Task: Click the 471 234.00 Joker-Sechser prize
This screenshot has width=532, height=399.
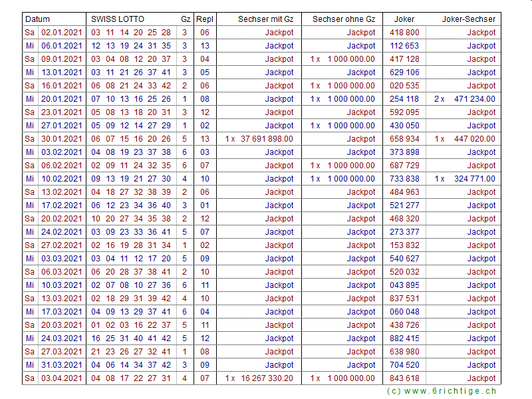Action: pyautogui.click(x=474, y=99)
